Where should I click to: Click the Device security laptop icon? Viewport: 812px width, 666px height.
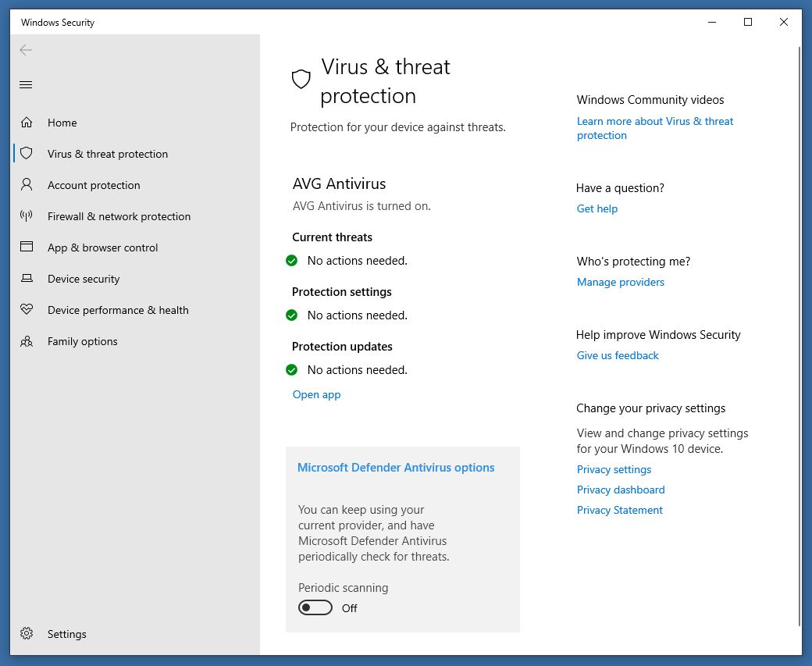point(27,279)
